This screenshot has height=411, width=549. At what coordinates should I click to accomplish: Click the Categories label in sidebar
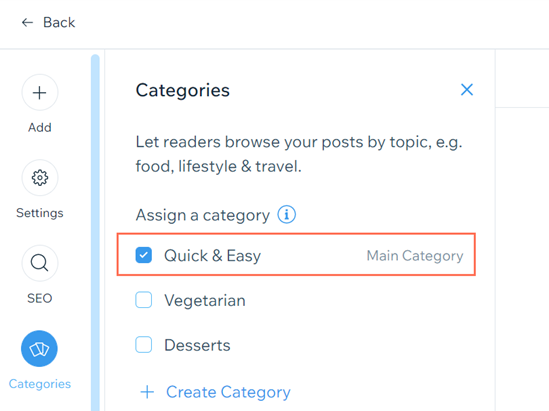(x=40, y=384)
